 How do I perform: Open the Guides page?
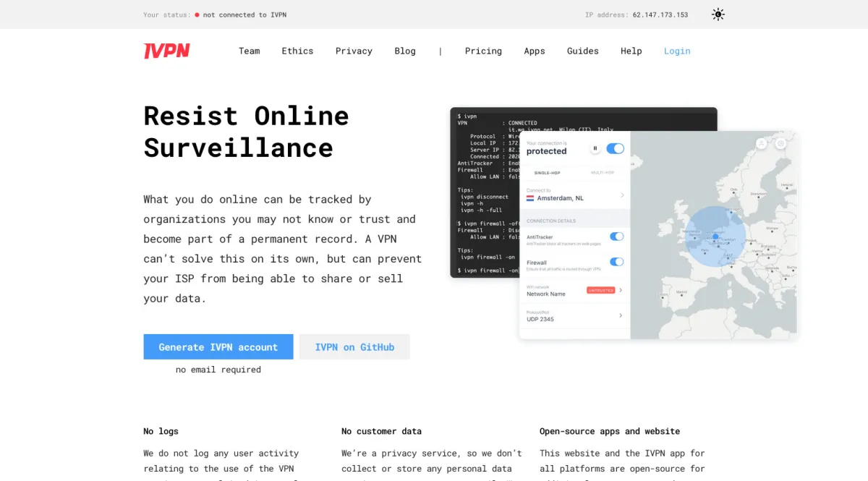583,51
